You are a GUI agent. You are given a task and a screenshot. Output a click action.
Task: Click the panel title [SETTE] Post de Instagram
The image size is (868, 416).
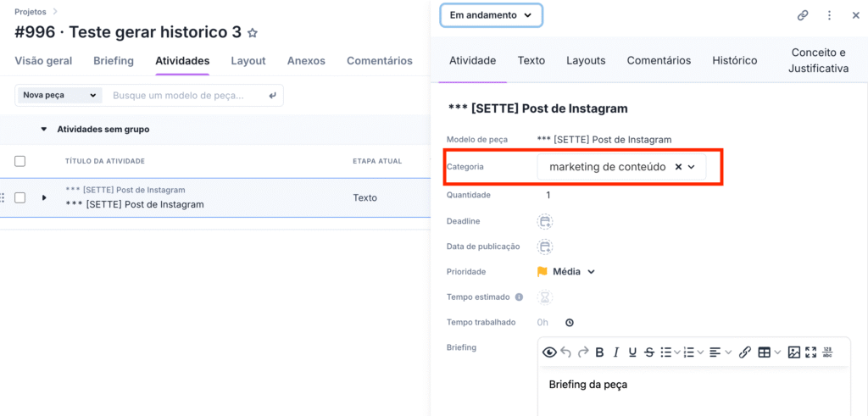click(x=537, y=108)
